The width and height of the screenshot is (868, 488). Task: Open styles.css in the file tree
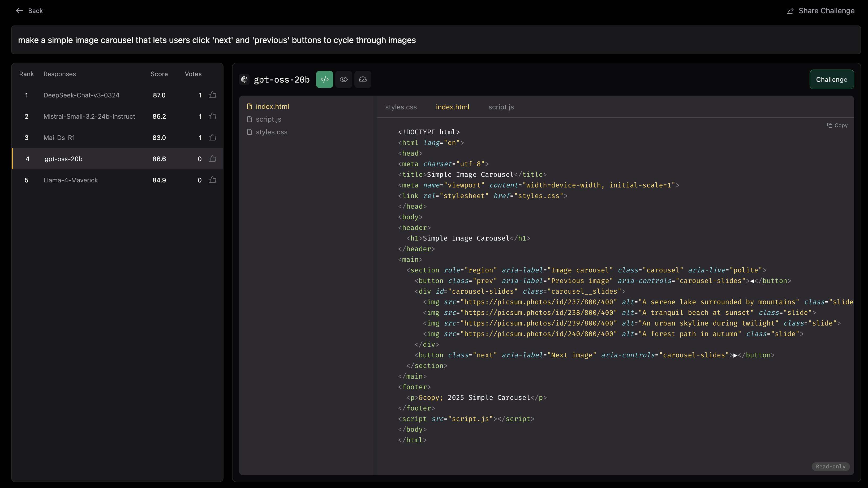click(x=271, y=132)
